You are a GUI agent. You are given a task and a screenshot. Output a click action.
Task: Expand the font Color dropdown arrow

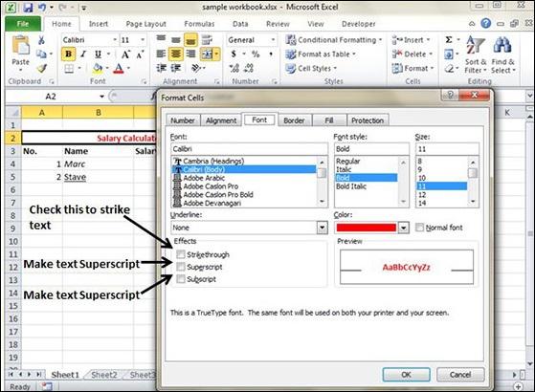pyautogui.click(x=403, y=228)
